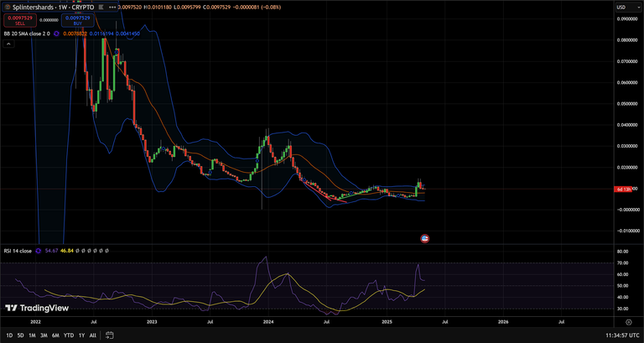Click the purple indicator icon beside RSI legend
Viewport: 644px width, 343px height.
click(x=39, y=251)
